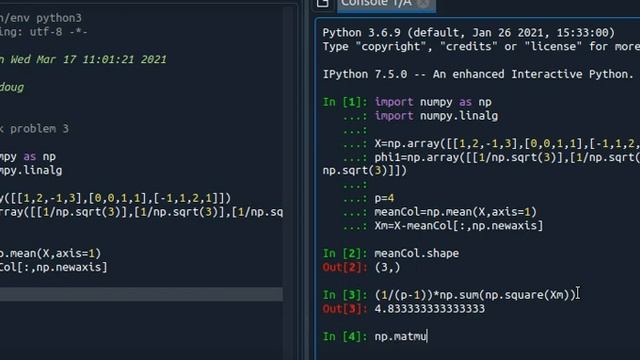Click console input 'meanCol.shape'
Viewport: 640px width, 360px height.
pyautogui.click(x=417, y=253)
